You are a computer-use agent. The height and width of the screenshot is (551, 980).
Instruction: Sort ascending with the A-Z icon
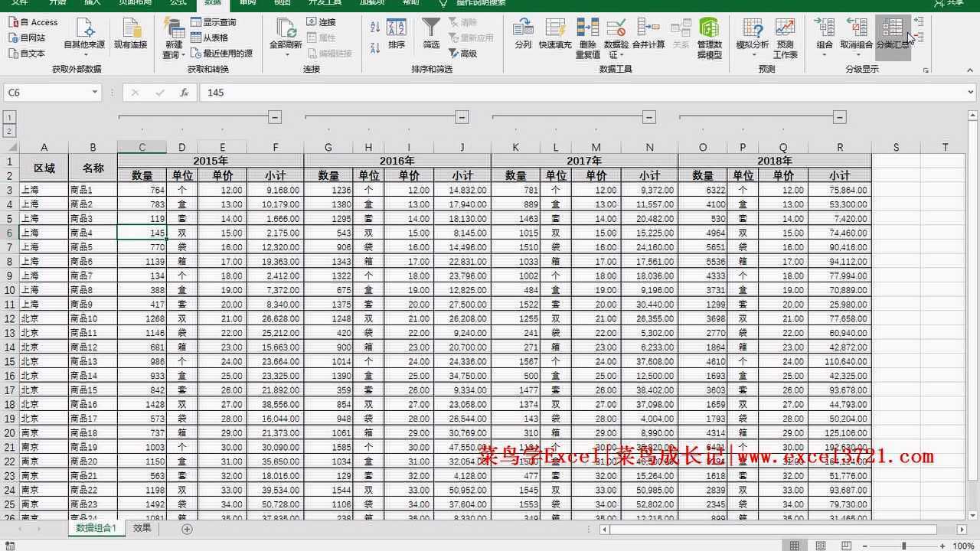375,27
